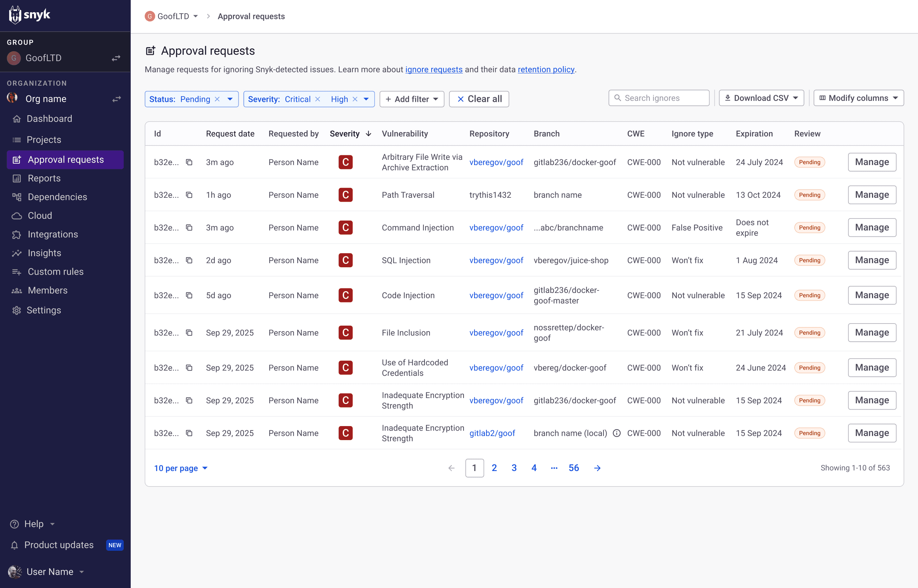
Task: Remove the Critical severity filter chip
Action: click(317, 99)
